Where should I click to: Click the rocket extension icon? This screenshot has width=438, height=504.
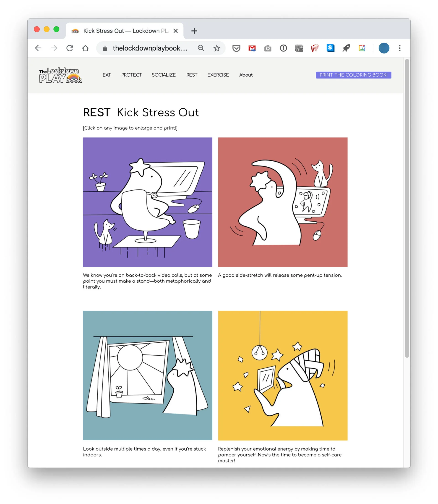346,48
